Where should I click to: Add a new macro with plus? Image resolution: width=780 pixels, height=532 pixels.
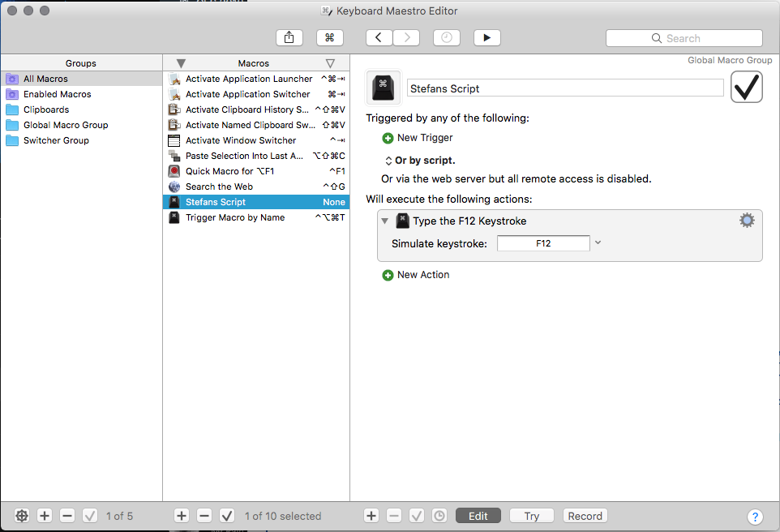coord(182,516)
